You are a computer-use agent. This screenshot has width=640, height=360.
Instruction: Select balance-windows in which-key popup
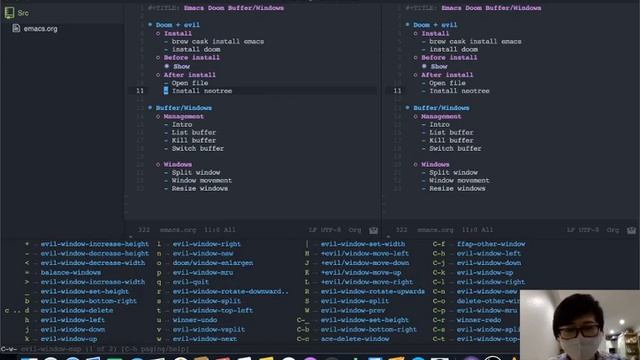tap(71, 272)
